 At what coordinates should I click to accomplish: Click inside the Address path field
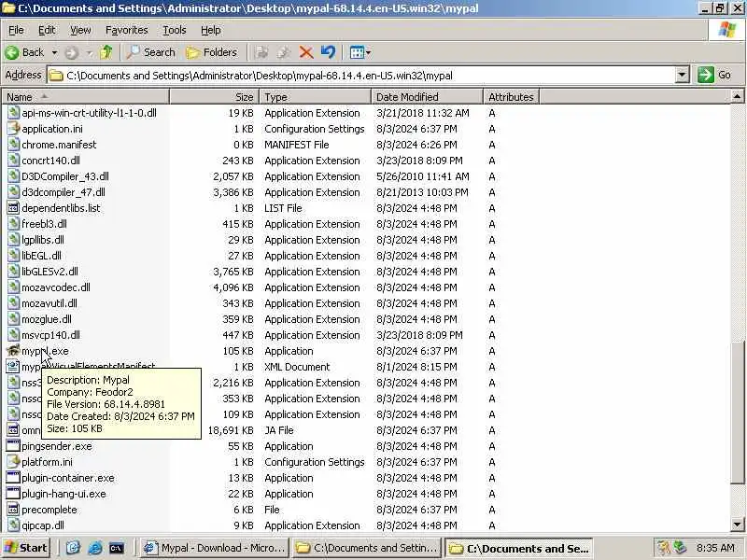pyautogui.click(x=362, y=76)
